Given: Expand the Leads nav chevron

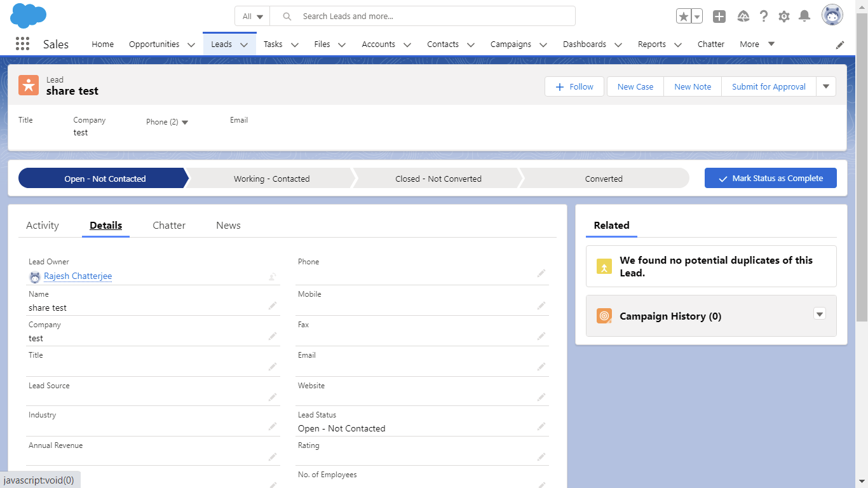Looking at the screenshot, I should 244,44.
